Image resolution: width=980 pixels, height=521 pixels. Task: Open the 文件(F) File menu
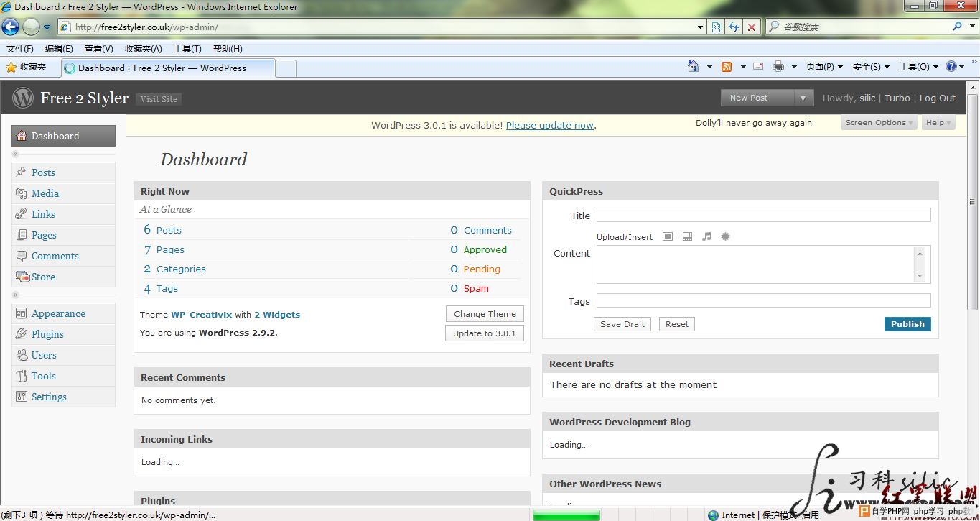(20, 49)
